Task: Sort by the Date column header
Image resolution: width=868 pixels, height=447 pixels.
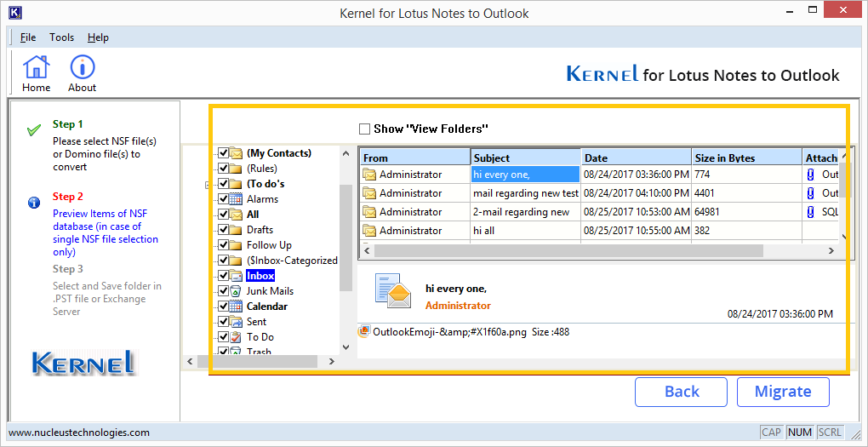Action: click(x=636, y=158)
